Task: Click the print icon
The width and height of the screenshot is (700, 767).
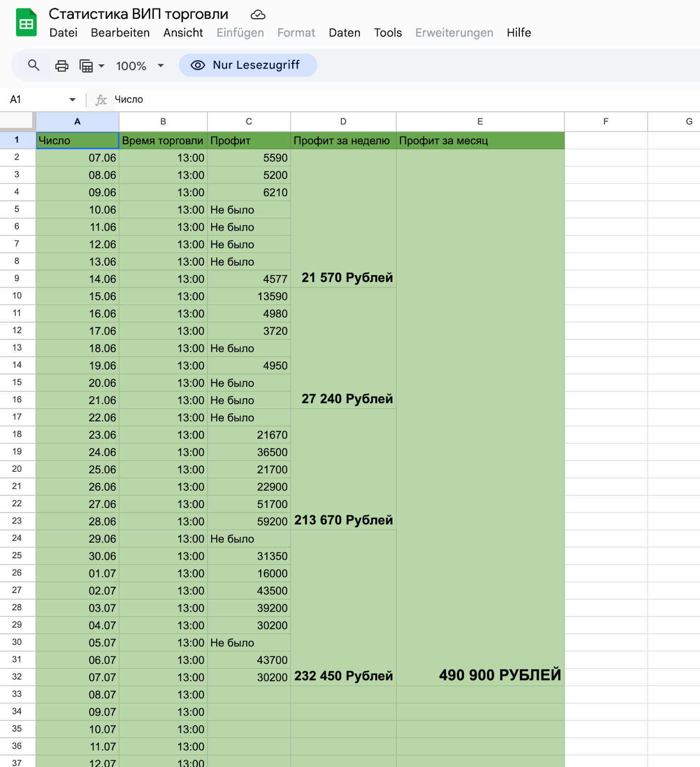Action: pos(62,66)
